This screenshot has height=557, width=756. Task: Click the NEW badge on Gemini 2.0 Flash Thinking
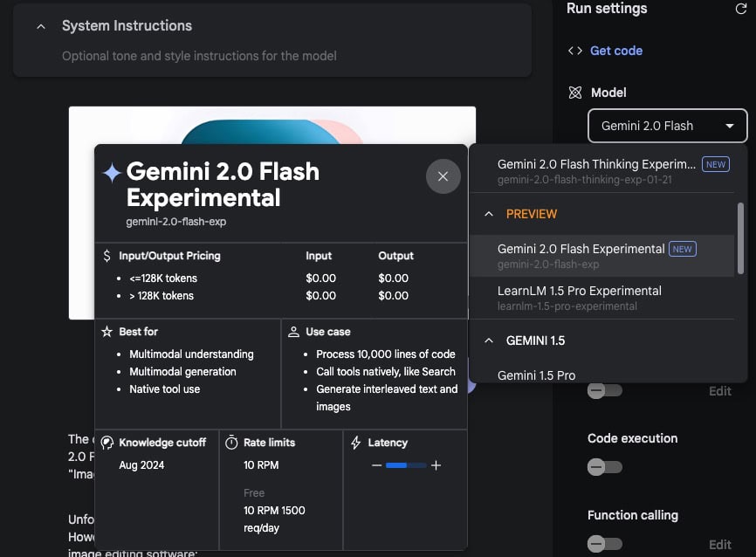(x=716, y=164)
